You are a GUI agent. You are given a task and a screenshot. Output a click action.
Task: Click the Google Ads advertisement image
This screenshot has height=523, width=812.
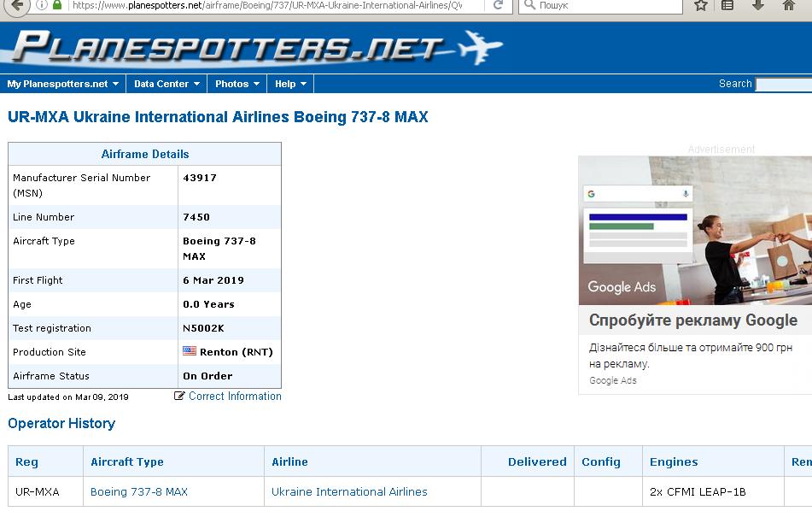tap(695, 230)
